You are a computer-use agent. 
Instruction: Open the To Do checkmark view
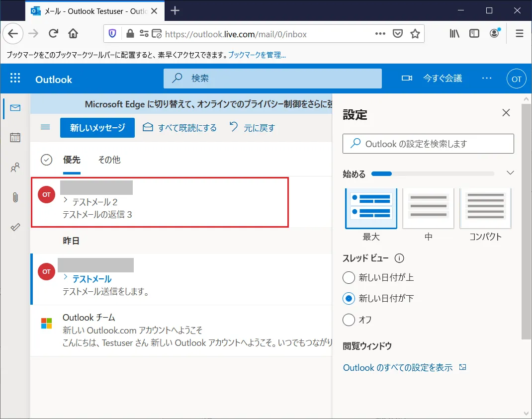pos(15,227)
